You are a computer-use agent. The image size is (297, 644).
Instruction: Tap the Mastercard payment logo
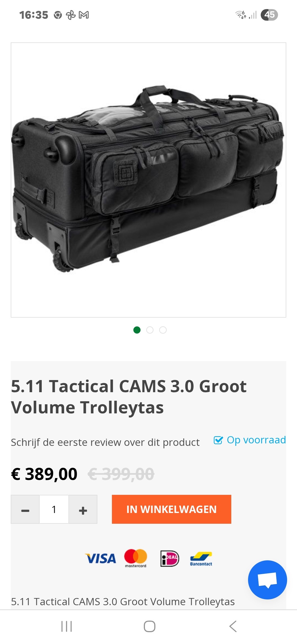[136, 558]
